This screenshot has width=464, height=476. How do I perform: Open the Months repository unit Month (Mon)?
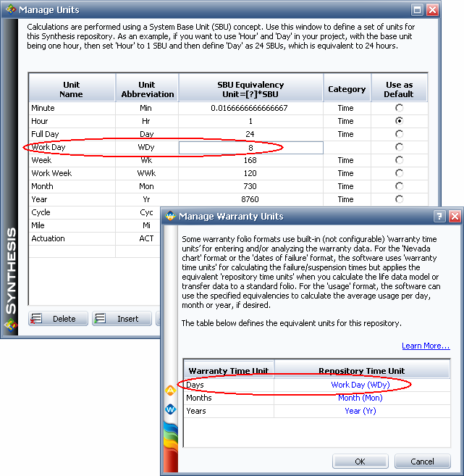click(x=360, y=398)
